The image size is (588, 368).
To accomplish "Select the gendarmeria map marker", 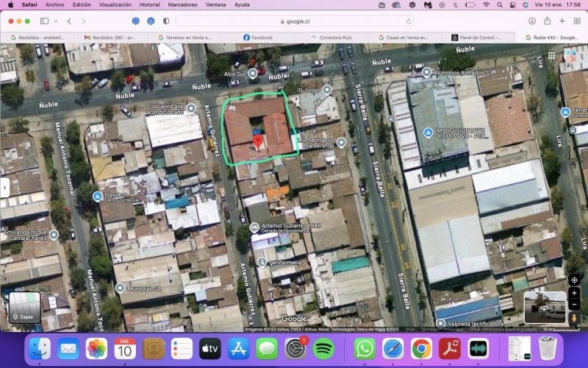I will tap(262, 262).
